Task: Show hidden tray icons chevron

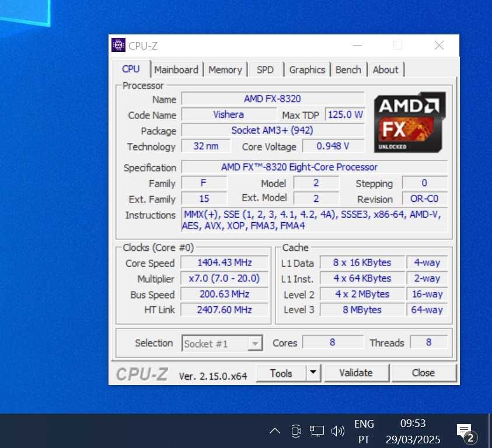Action: pos(275,430)
